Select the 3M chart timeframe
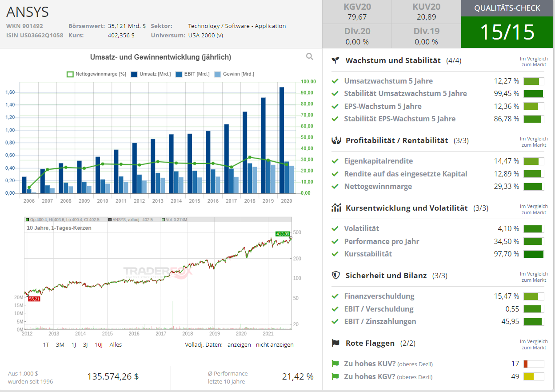Image resolution: width=555 pixels, height=392 pixels. pos(60,344)
